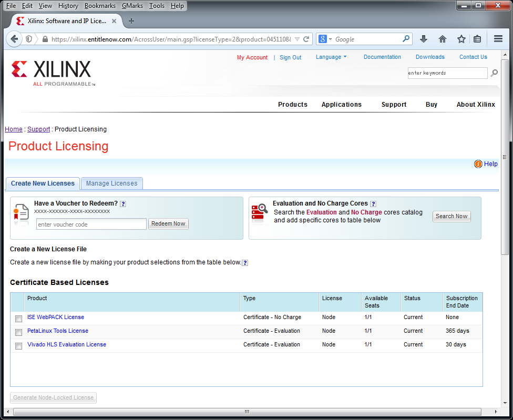Open the Support navigation menu

[394, 105]
